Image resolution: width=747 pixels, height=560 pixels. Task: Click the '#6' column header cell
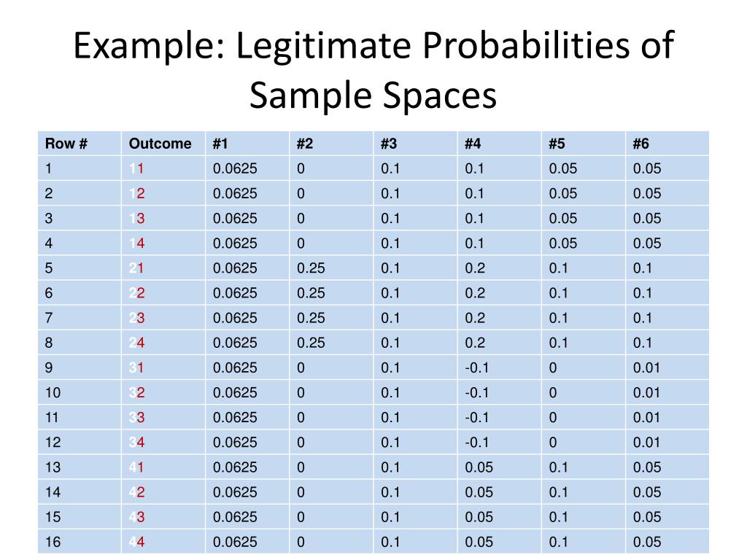click(641, 144)
